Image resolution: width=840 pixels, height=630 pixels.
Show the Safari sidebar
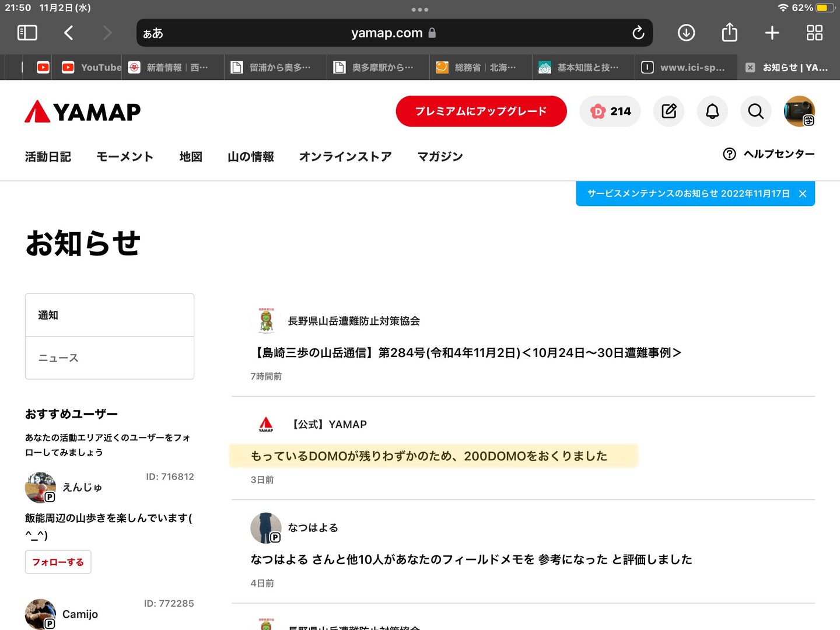click(x=27, y=33)
